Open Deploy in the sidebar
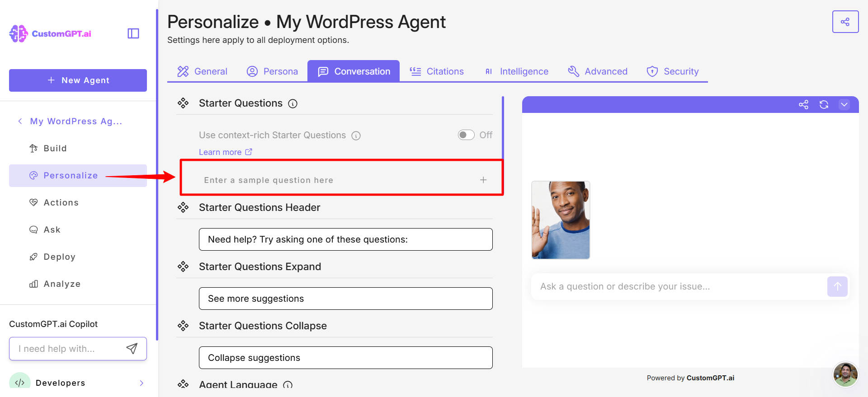 (78, 257)
